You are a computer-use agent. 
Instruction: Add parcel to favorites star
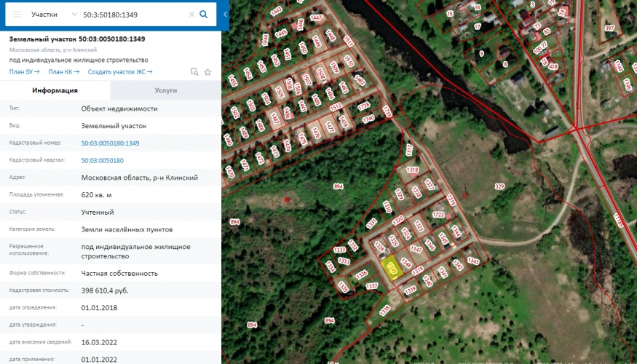click(x=207, y=72)
